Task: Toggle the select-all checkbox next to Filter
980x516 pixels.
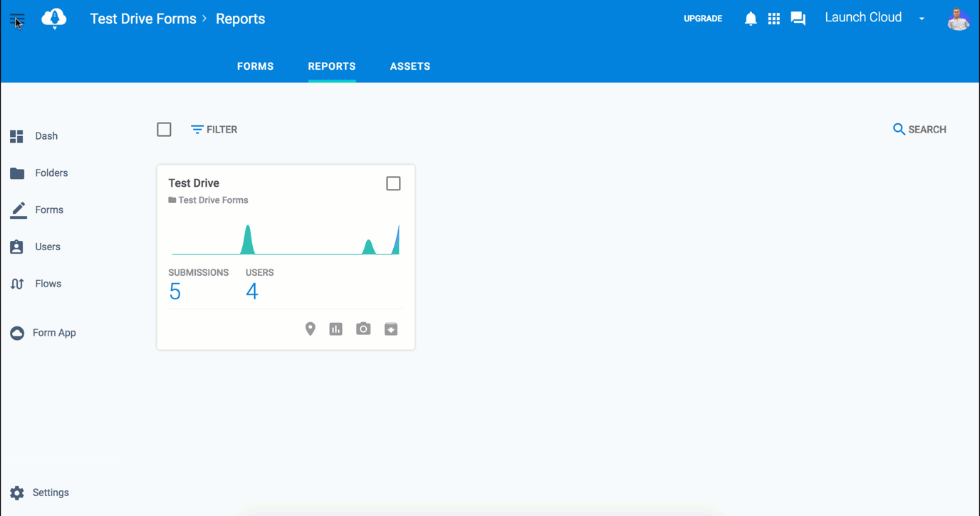Action: tap(165, 129)
